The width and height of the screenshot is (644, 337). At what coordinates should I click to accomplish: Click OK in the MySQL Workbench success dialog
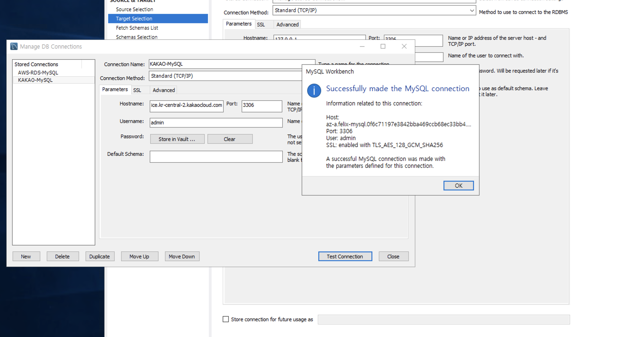click(x=458, y=185)
